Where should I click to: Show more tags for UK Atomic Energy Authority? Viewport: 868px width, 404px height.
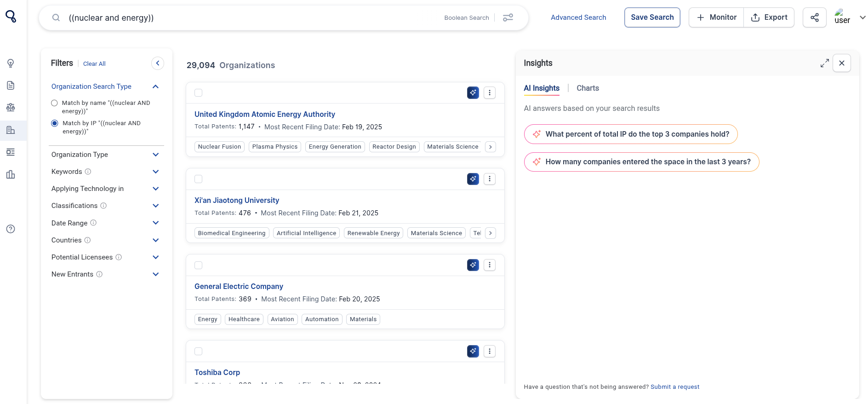pyautogui.click(x=491, y=147)
